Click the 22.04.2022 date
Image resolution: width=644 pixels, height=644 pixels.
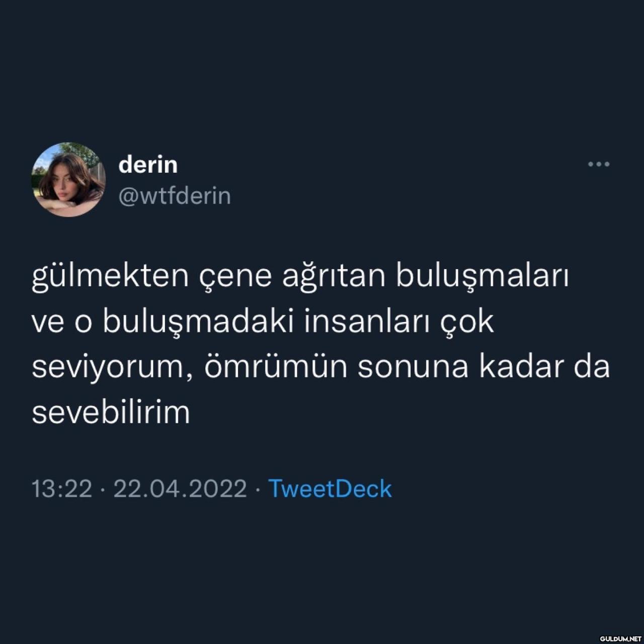click(180, 489)
